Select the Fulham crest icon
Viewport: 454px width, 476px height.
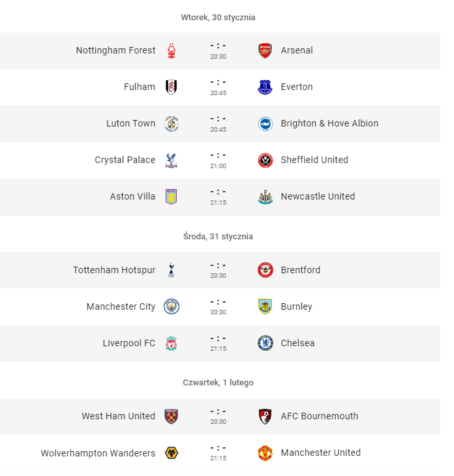[172, 87]
